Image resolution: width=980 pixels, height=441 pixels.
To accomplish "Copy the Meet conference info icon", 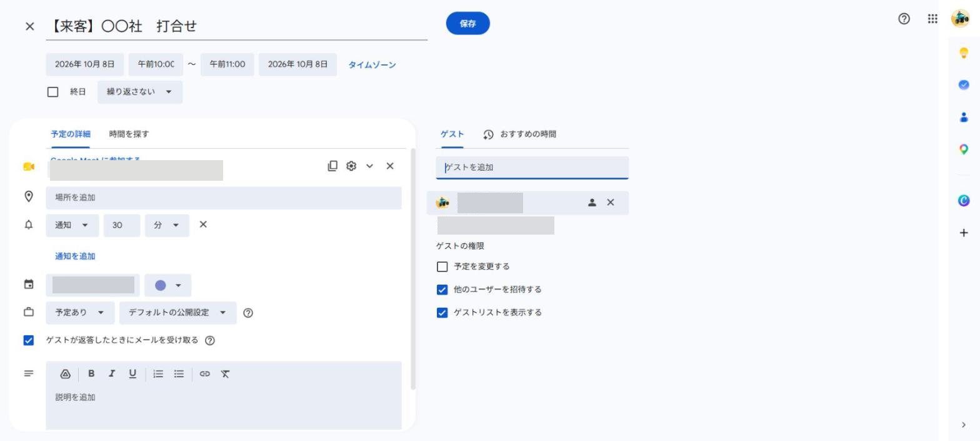I will [332, 166].
